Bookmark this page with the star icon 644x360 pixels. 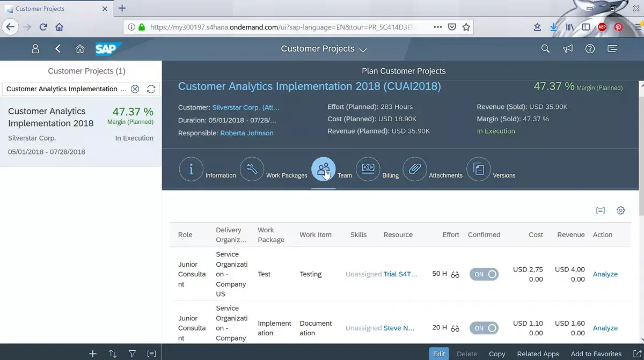(x=466, y=27)
